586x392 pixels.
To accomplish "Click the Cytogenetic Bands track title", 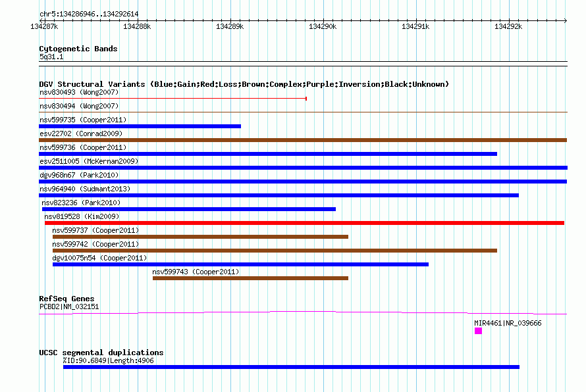I will [78, 49].
